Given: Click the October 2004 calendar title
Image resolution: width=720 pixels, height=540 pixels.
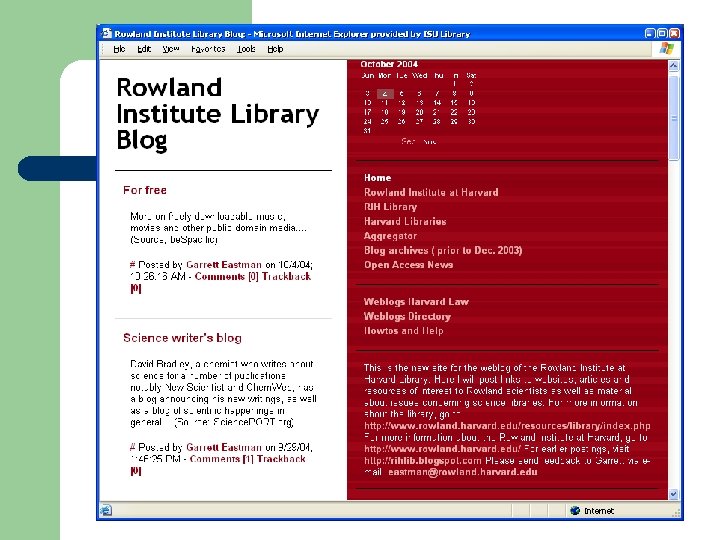Looking at the screenshot, I should point(389,64).
